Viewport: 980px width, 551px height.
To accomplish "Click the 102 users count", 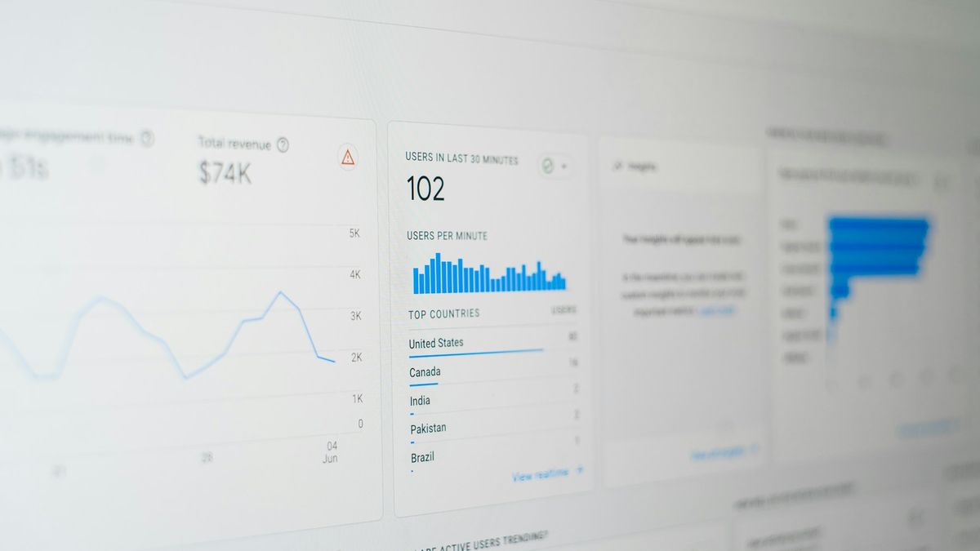I will 425,189.
